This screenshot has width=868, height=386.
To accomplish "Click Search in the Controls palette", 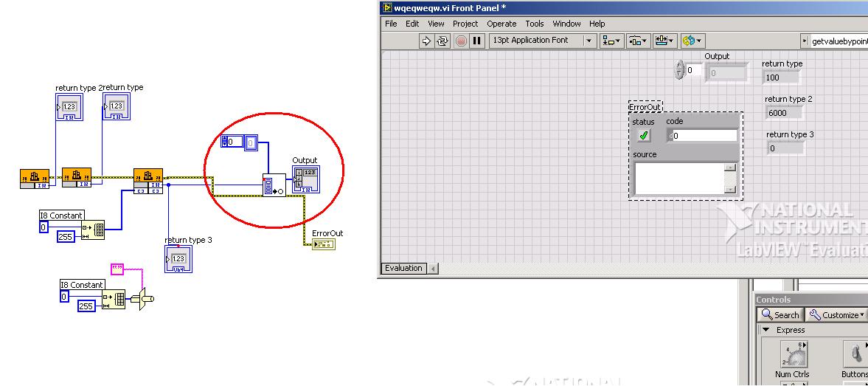I will (780, 314).
